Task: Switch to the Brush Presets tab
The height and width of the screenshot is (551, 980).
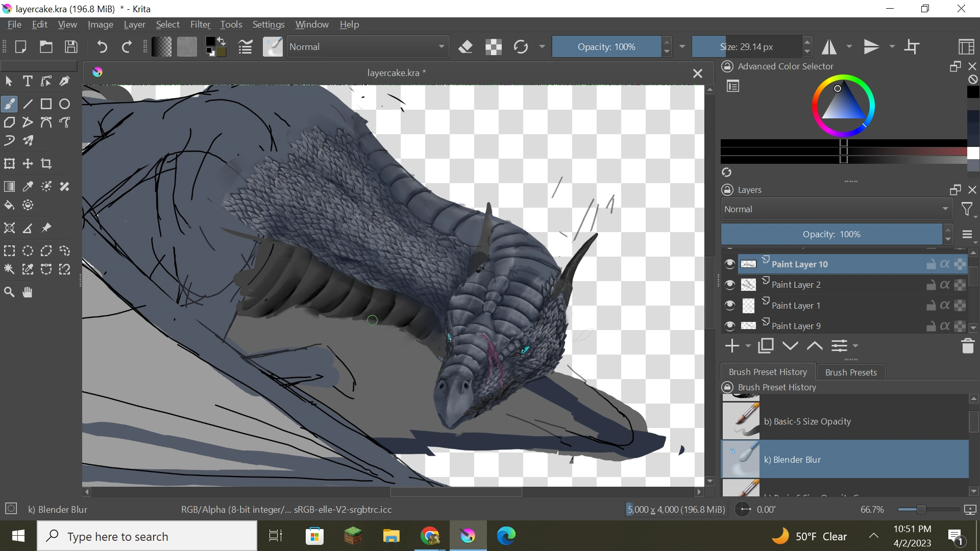Action: (851, 372)
